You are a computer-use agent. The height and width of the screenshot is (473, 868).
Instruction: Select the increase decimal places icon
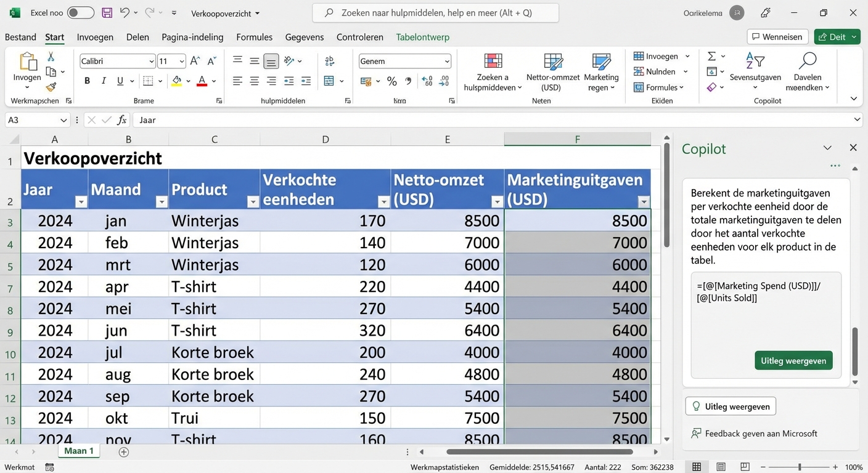click(x=426, y=81)
